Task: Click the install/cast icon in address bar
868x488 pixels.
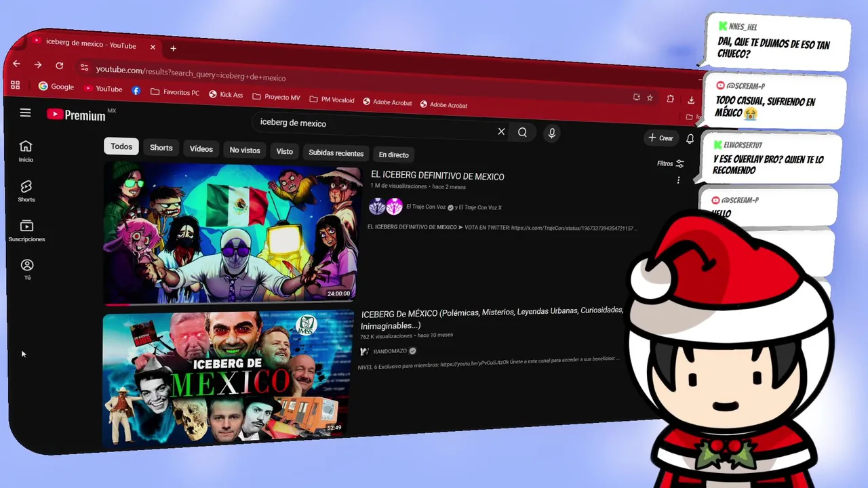Action: click(x=636, y=97)
